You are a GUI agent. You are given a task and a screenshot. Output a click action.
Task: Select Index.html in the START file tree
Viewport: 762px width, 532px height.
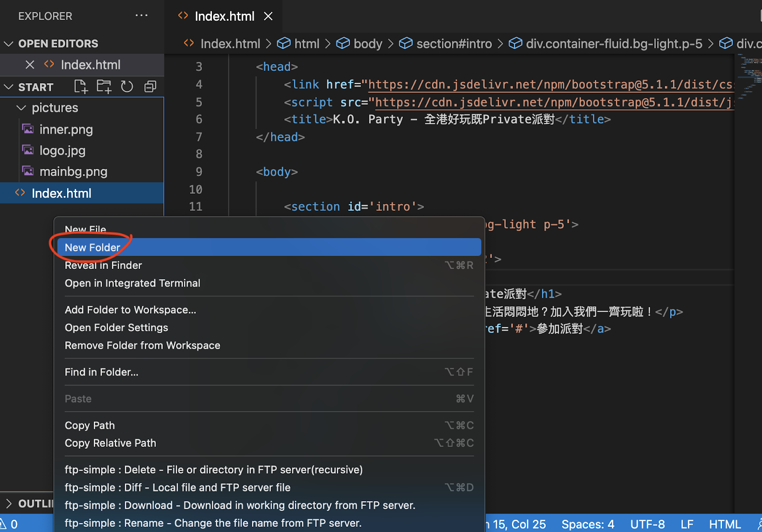point(82,193)
